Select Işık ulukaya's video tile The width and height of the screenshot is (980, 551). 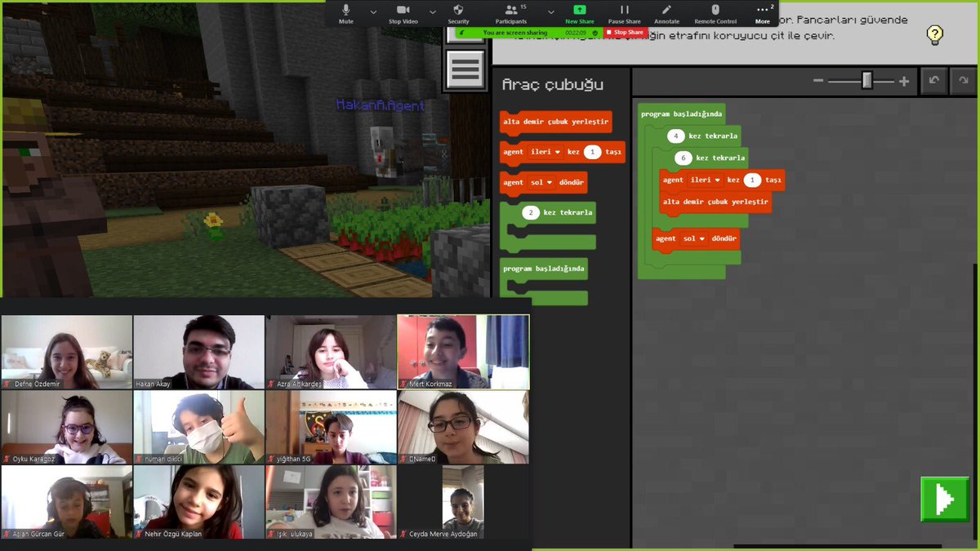pos(331,502)
